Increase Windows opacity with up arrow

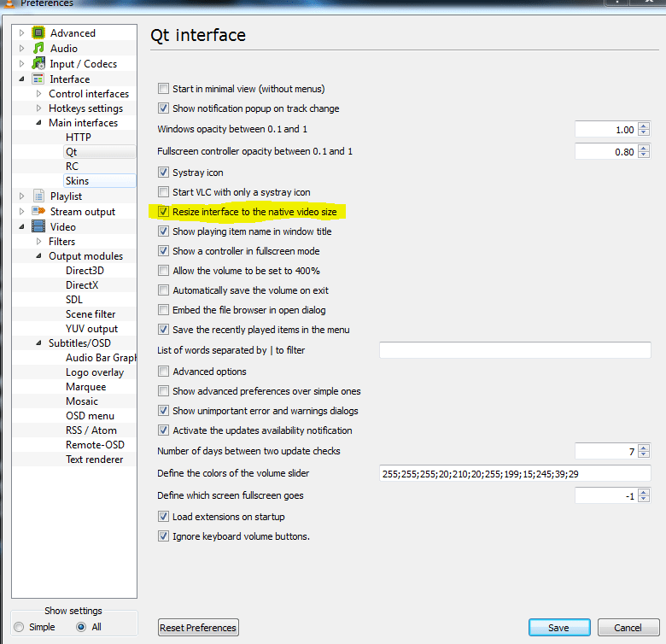click(x=644, y=126)
